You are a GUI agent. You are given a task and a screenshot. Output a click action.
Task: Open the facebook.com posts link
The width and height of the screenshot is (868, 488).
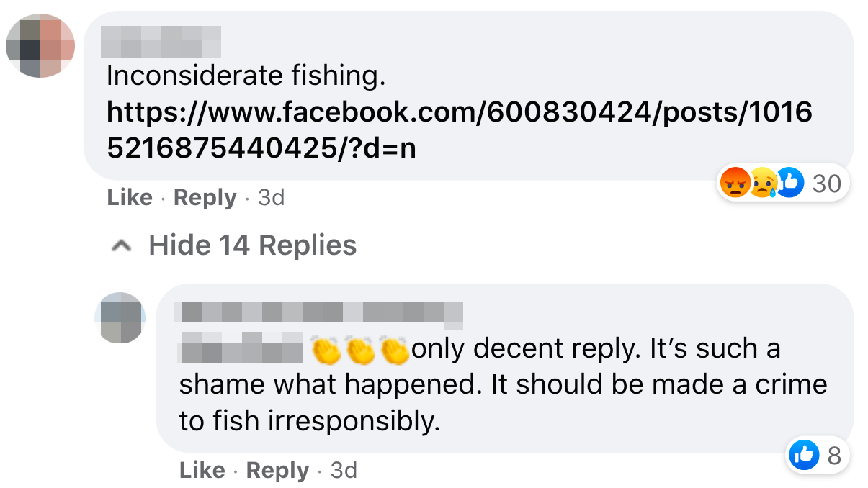click(x=459, y=130)
